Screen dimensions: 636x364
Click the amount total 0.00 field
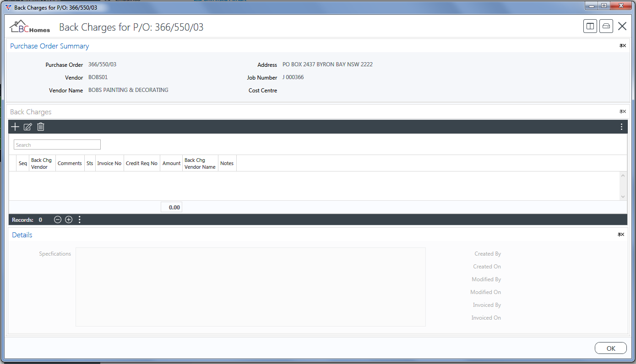[x=172, y=207]
